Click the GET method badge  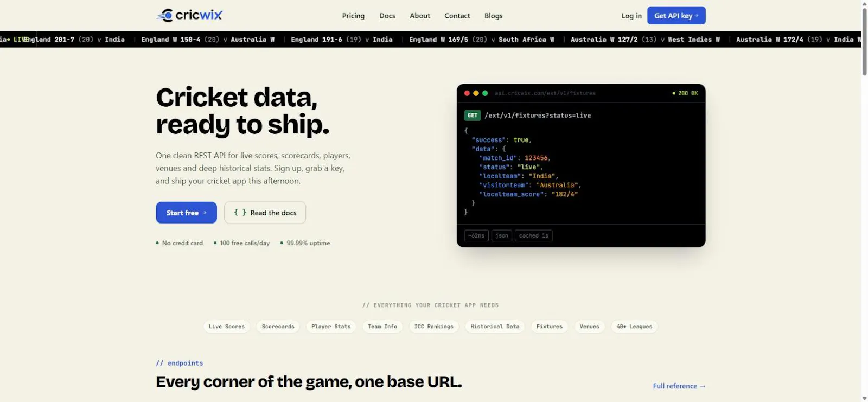point(473,116)
